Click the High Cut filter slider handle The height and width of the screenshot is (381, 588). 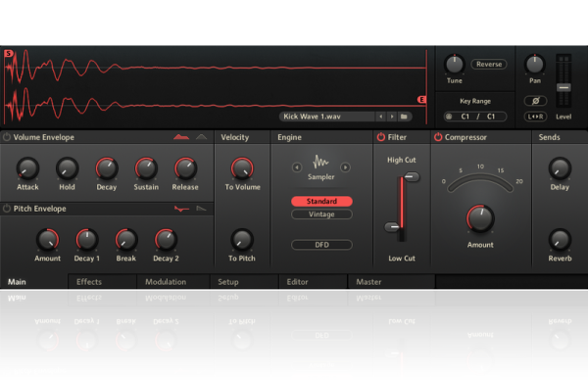pyautogui.click(x=412, y=176)
